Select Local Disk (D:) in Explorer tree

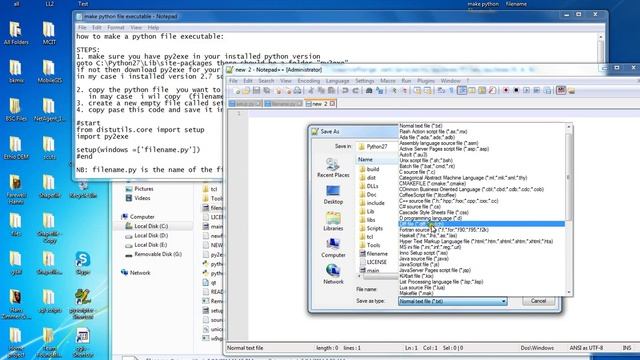tap(151, 236)
